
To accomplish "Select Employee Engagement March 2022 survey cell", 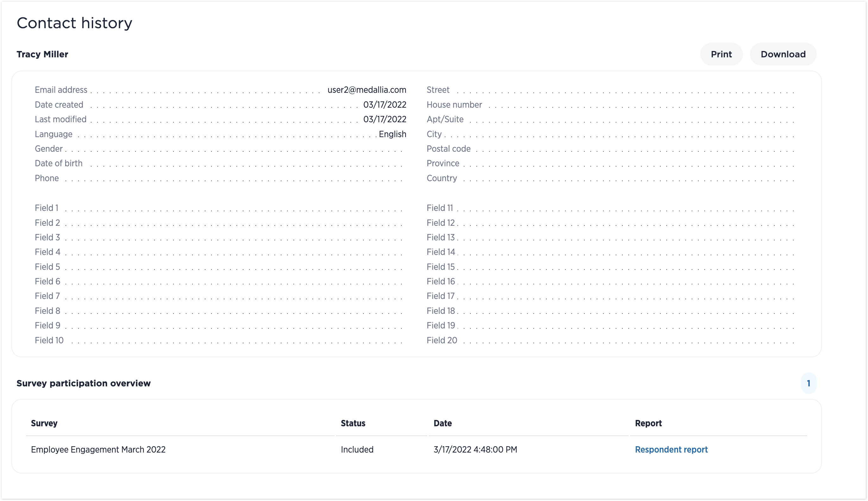I will point(98,449).
